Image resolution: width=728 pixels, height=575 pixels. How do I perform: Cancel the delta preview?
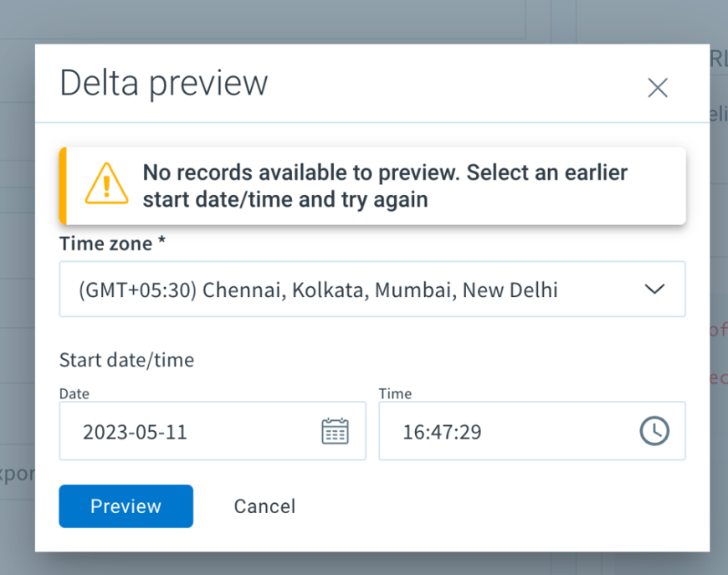pyautogui.click(x=264, y=506)
